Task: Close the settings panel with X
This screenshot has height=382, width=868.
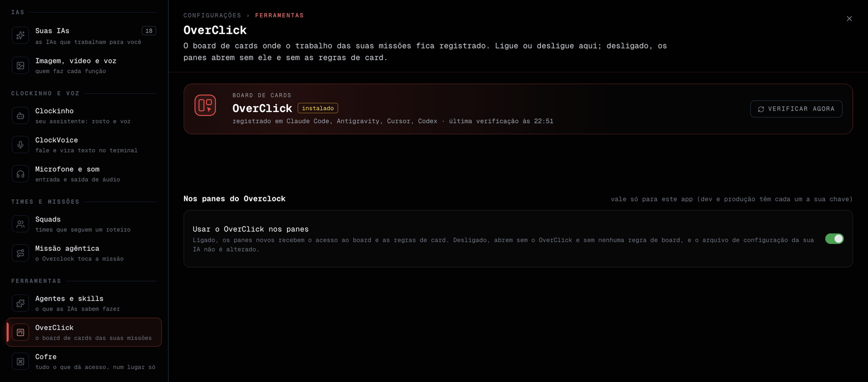Action: pyautogui.click(x=850, y=18)
